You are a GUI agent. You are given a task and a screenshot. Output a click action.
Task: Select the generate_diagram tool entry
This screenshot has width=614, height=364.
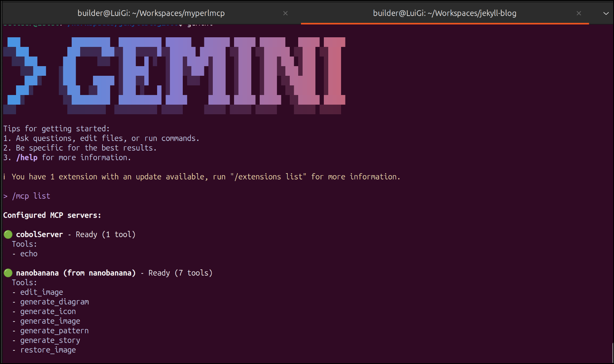(x=55, y=302)
